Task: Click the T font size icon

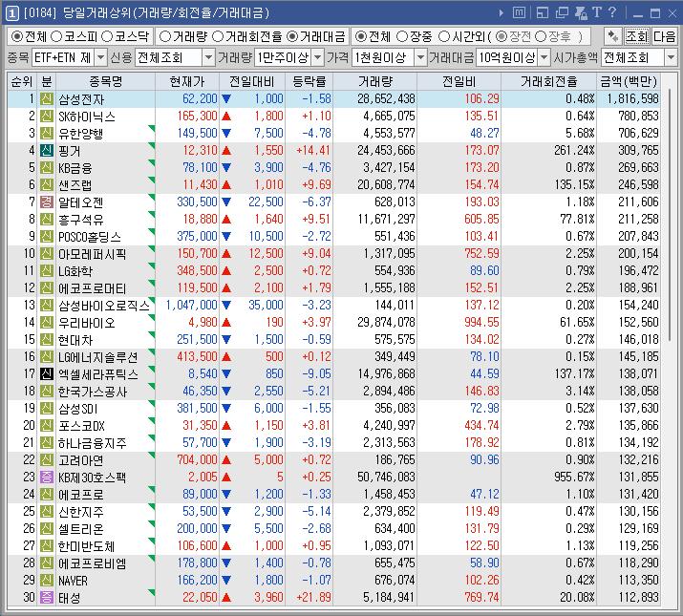Action: click(x=597, y=12)
